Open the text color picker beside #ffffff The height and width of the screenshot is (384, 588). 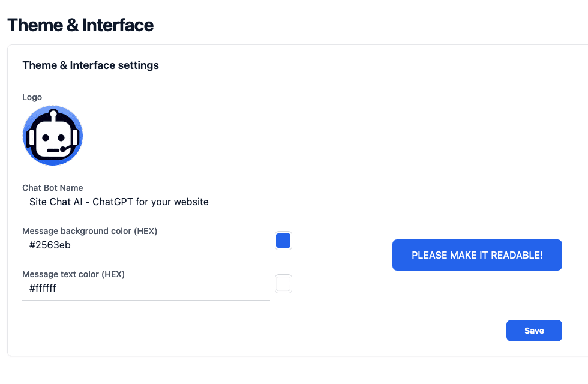pyautogui.click(x=283, y=283)
